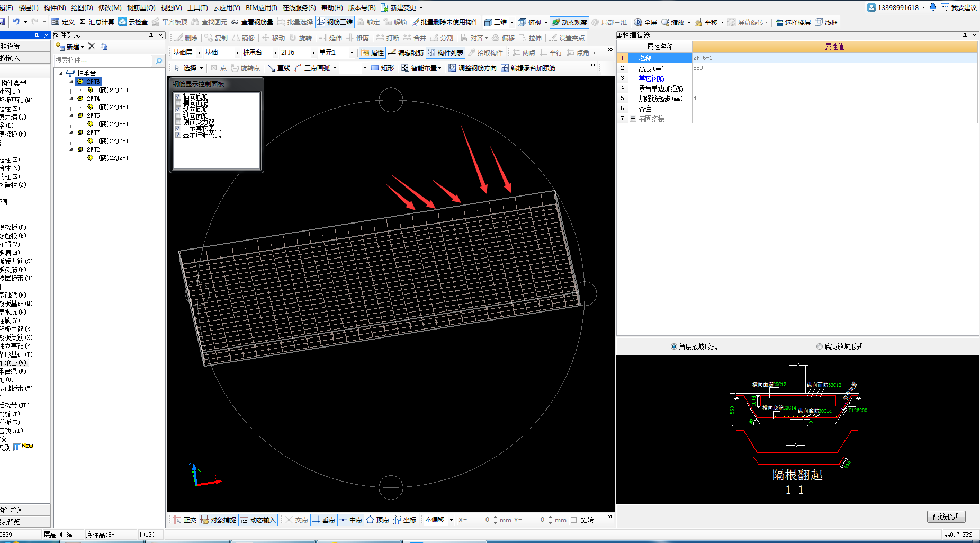Click the 定义 define tool

[63, 22]
